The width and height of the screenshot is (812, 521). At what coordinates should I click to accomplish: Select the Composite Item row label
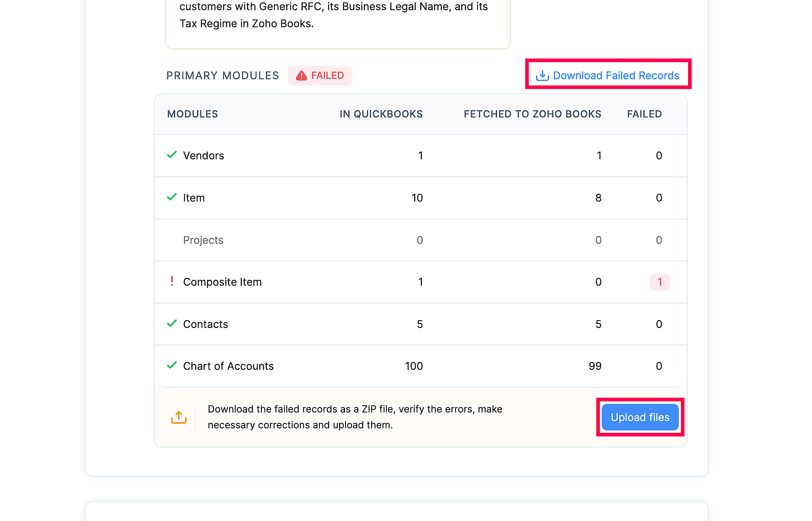pyautogui.click(x=222, y=282)
